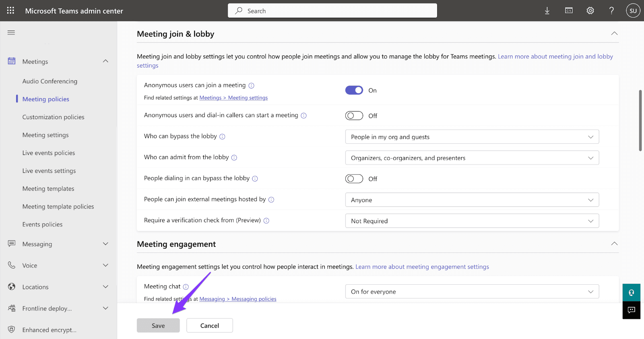Click the download icon in the header
The image size is (644, 339).
[547, 11]
